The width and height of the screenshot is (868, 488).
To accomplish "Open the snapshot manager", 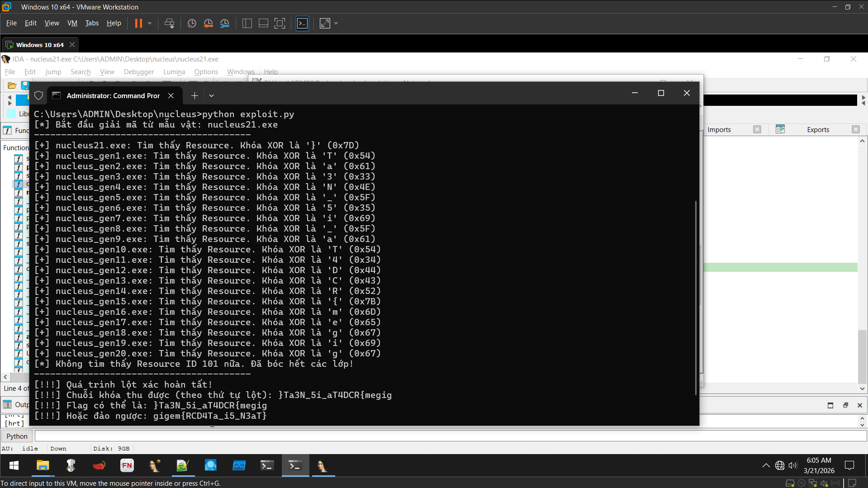I will pos(225,24).
